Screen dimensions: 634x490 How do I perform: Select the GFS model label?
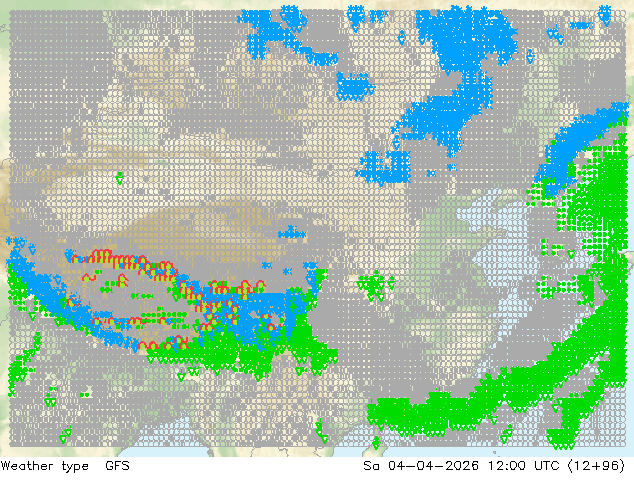pos(117,465)
